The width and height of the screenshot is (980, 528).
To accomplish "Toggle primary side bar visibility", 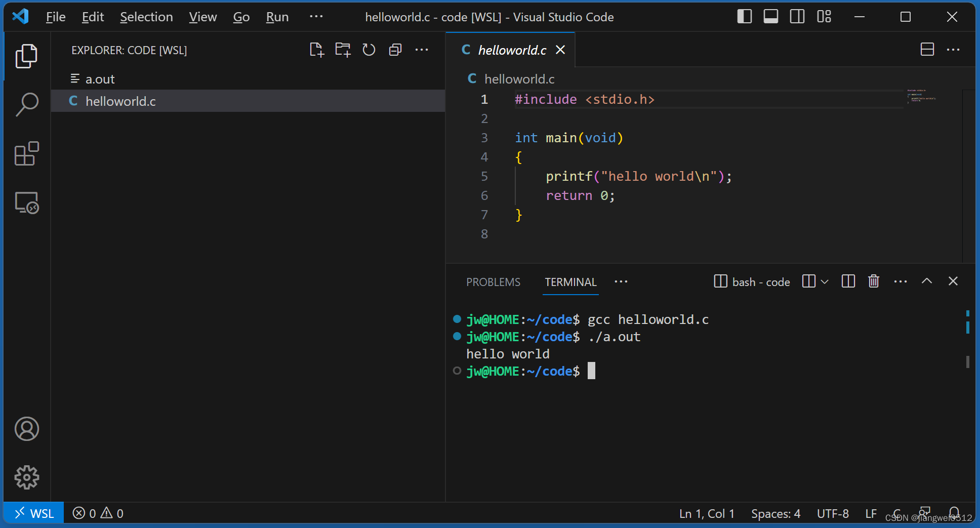I will 745,17.
